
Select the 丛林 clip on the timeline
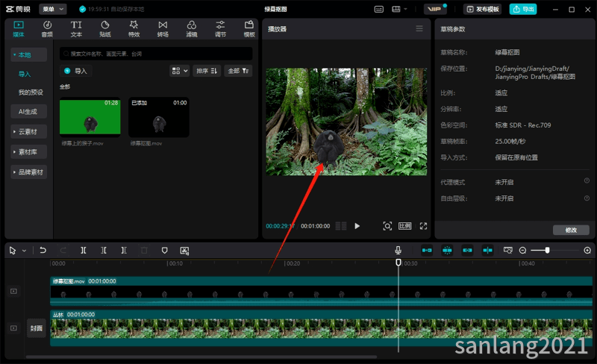321,328
